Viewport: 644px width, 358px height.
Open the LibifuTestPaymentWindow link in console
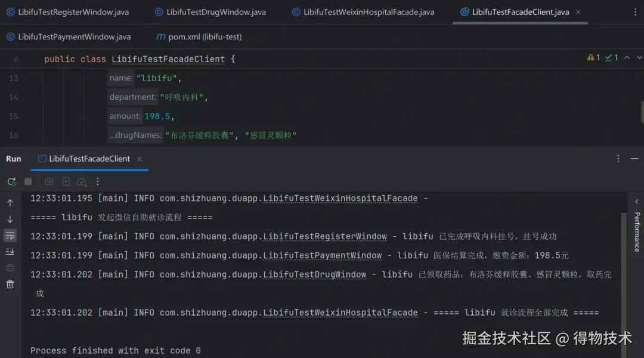point(323,255)
